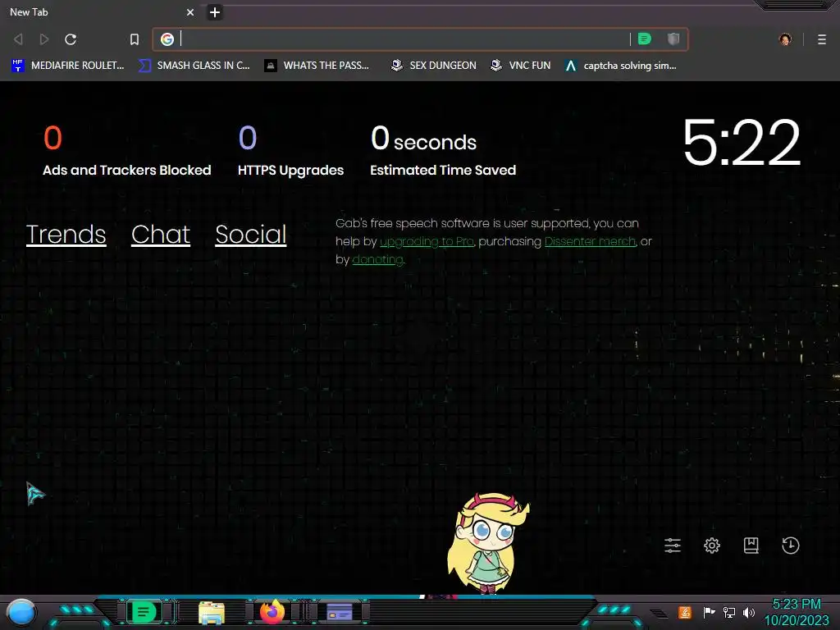
Task: Open the purple window app in taskbar
Action: pos(340,612)
